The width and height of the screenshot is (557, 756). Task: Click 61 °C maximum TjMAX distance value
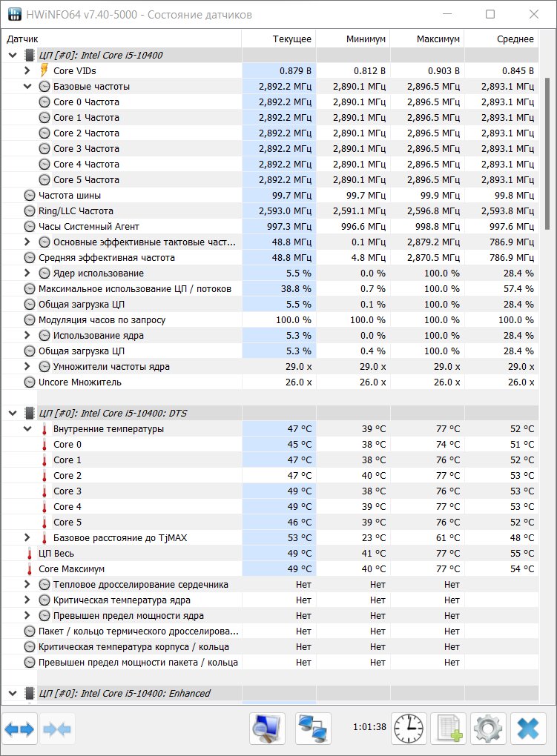448,537
